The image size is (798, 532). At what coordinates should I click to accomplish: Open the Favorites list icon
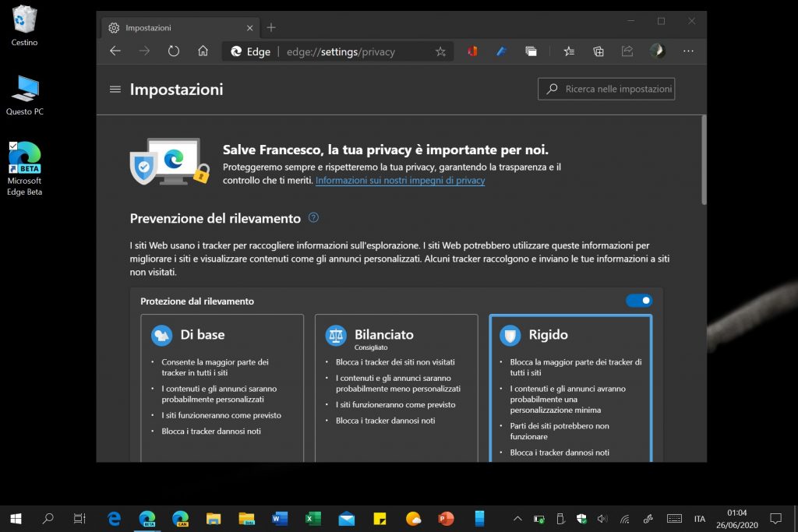tap(569, 51)
